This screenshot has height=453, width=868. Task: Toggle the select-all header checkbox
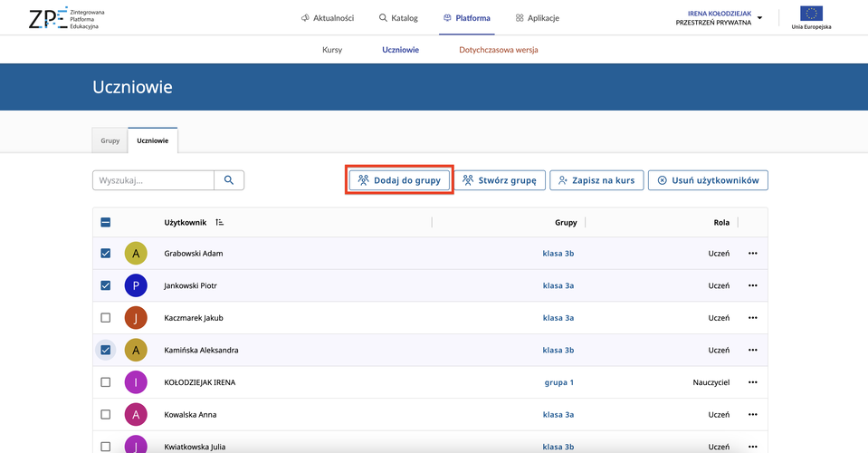(106, 222)
